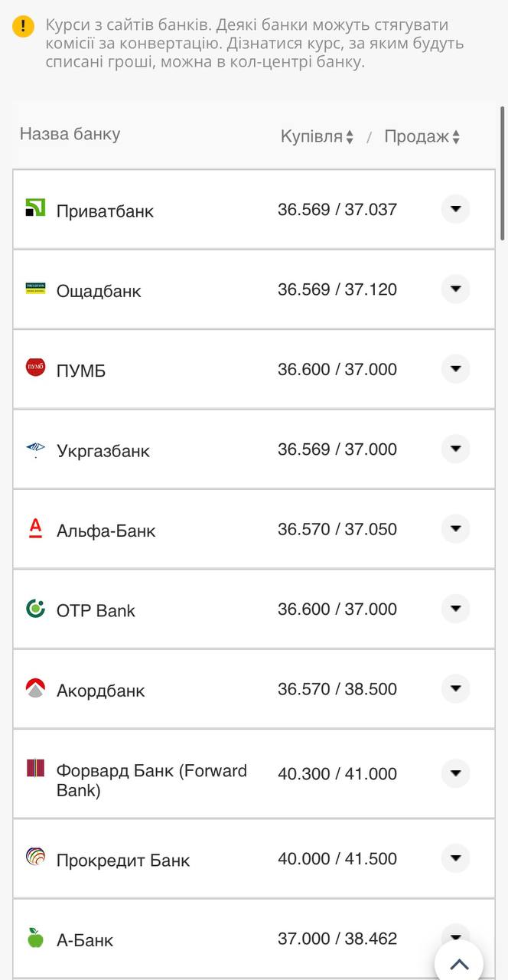The image size is (508, 980).
Task: Select the А-Банк bank name
Action: click(x=85, y=940)
